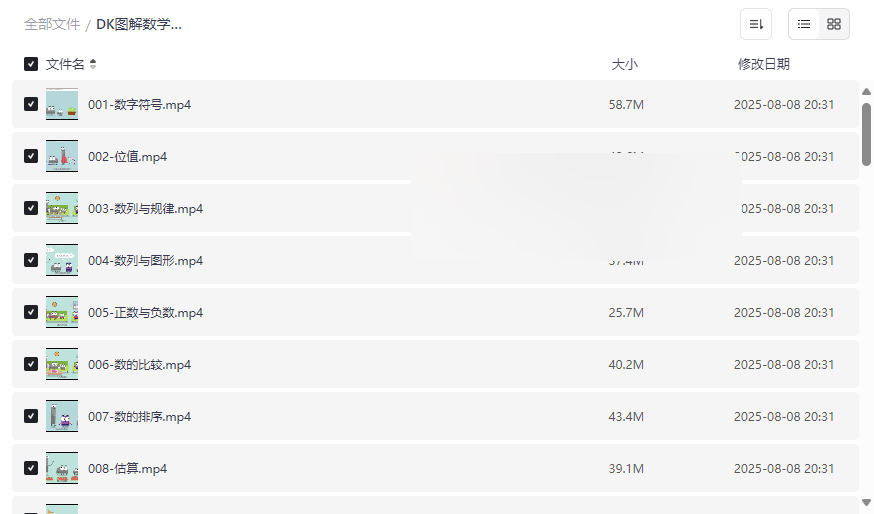This screenshot has width=874, height=514.
Task: Click the 001-数字符号.mp4 video thumbnail
Action: point(62,104)
